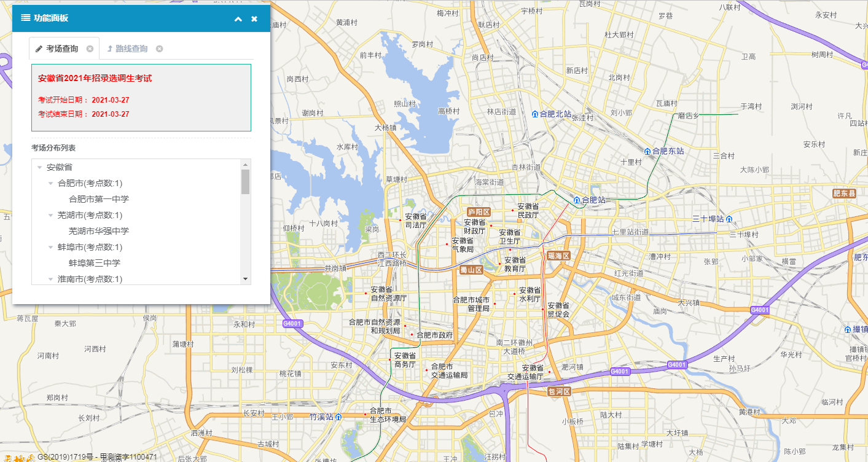Collapse the 功能面板 panel with chevron icon
The image size is (868, 462).
pyautogui.click(x=238, y=18)
